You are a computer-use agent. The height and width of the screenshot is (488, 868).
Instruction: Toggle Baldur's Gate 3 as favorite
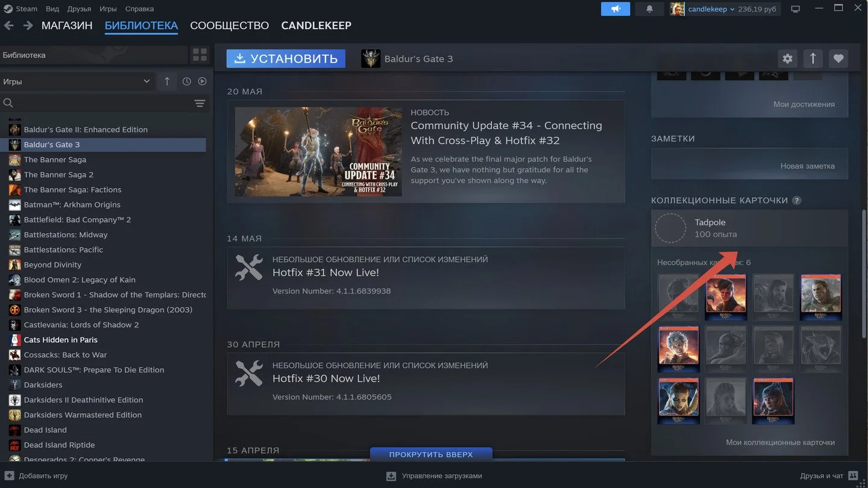[838, 58]
